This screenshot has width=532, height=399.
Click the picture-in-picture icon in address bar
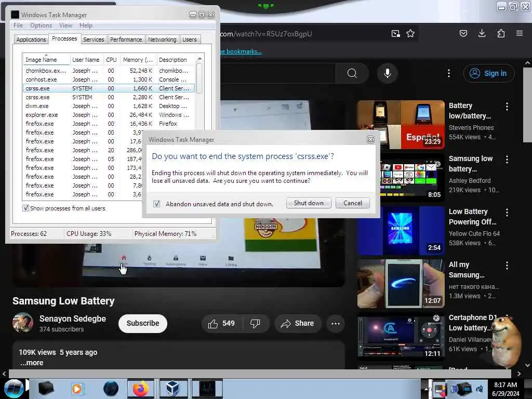pyautogui.click(x=395, y=34)
